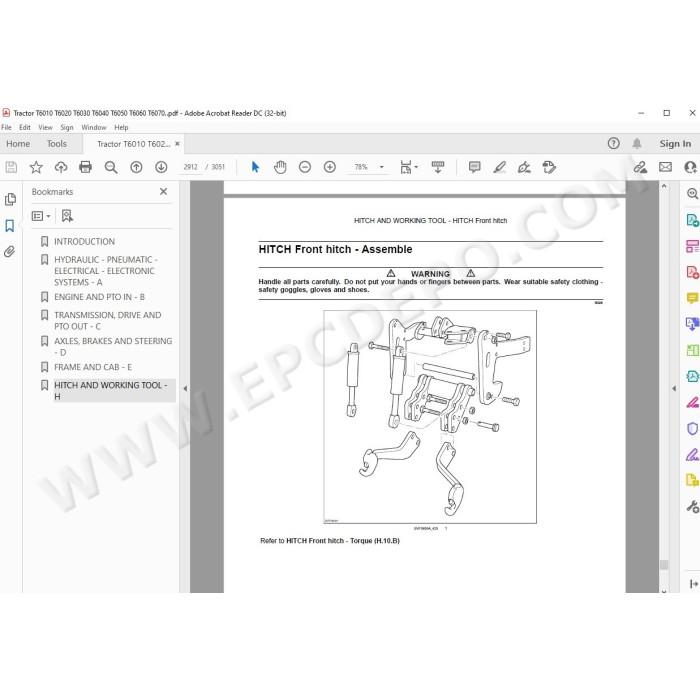
Task: Open the TRANSMISSION, DRIVE AND PTO OUT bookmark
Action: point(108,321)
